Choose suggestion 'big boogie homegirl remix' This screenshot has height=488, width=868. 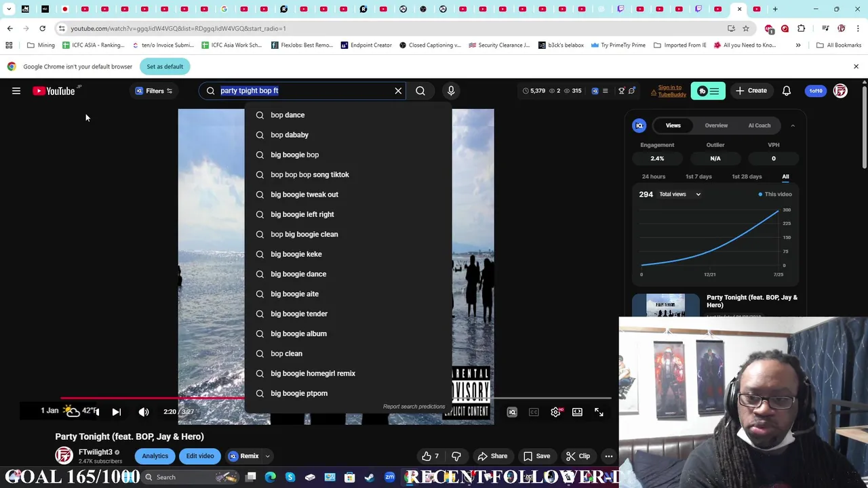pos(348,373)
